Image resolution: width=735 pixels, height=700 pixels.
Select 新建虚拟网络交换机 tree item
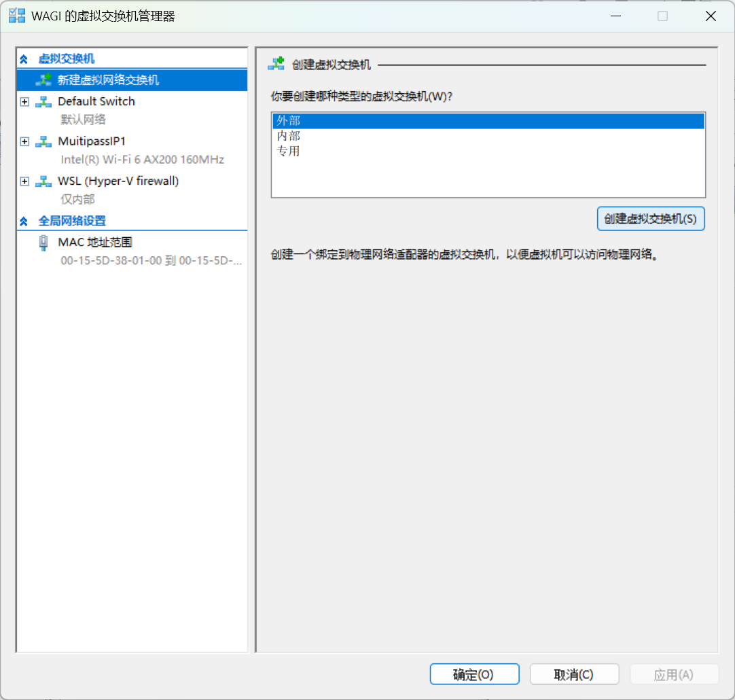click(x=108, y=80)
